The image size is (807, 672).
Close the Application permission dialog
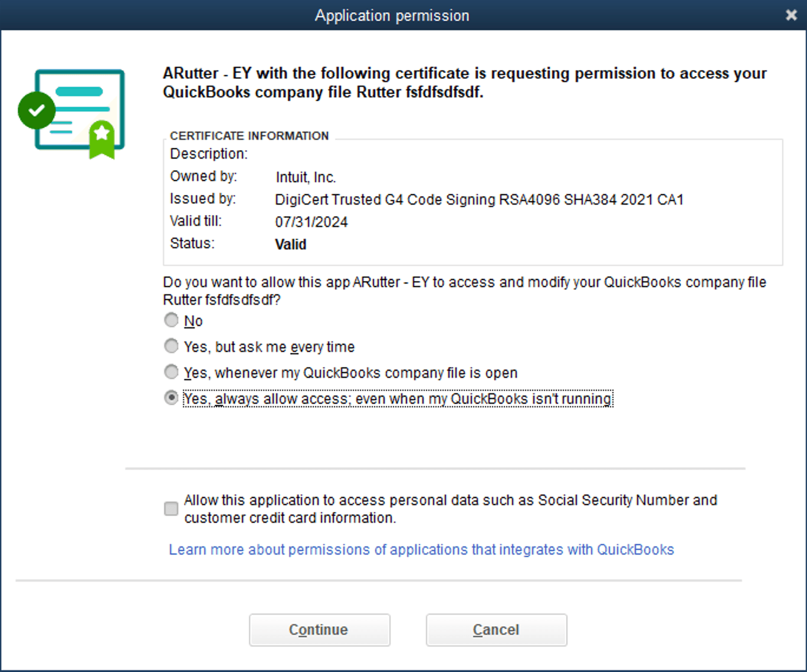click(x=791, y=15)
